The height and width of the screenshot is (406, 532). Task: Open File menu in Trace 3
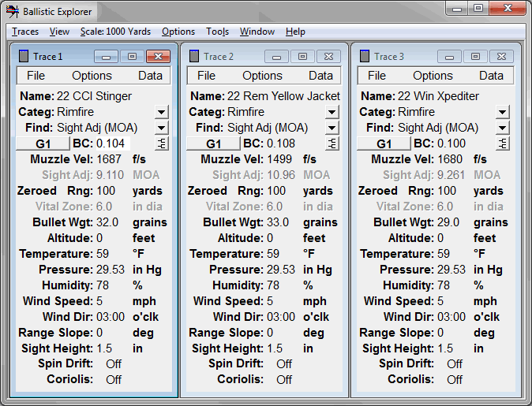click(377, 76)
